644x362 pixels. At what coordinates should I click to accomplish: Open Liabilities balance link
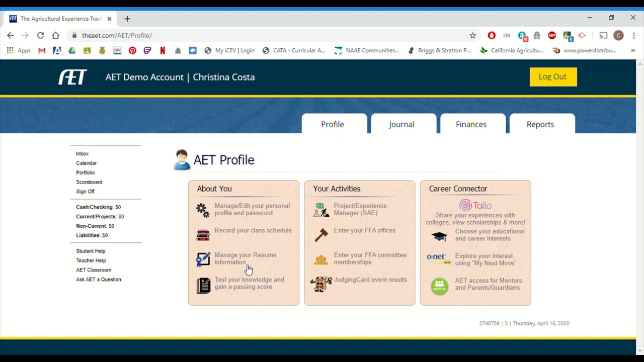coord(92,235)
